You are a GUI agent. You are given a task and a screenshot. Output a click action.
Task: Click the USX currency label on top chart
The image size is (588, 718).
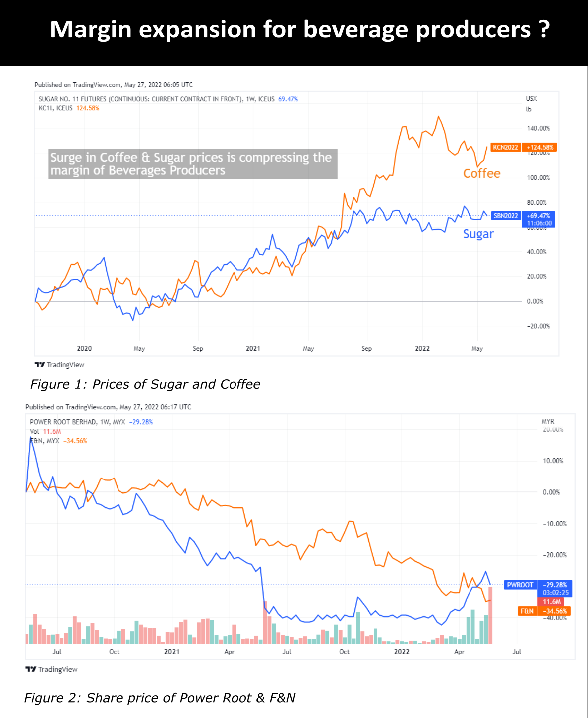coord(531,99)
